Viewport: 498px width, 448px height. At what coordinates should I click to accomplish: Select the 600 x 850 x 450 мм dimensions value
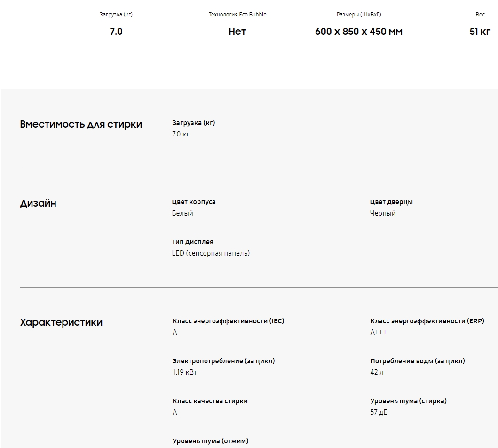(x=358, y=32)
